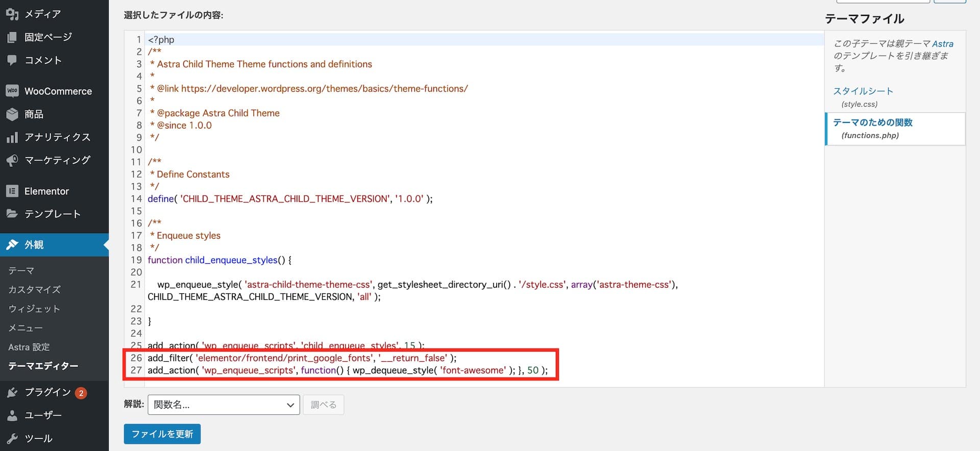The width and height of the screenshot is (980, 451).
Task: Click the tools wrench icon
Action: coord(12,438)
